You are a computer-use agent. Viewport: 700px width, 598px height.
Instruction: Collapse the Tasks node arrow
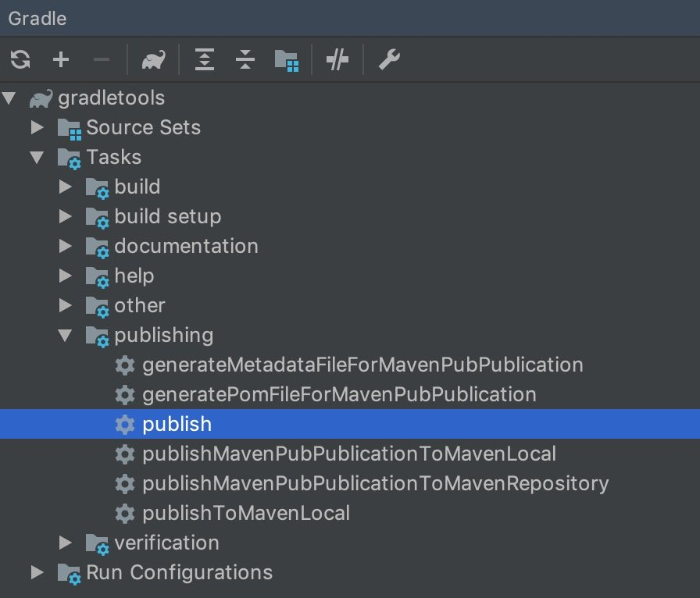click(37, 157)
